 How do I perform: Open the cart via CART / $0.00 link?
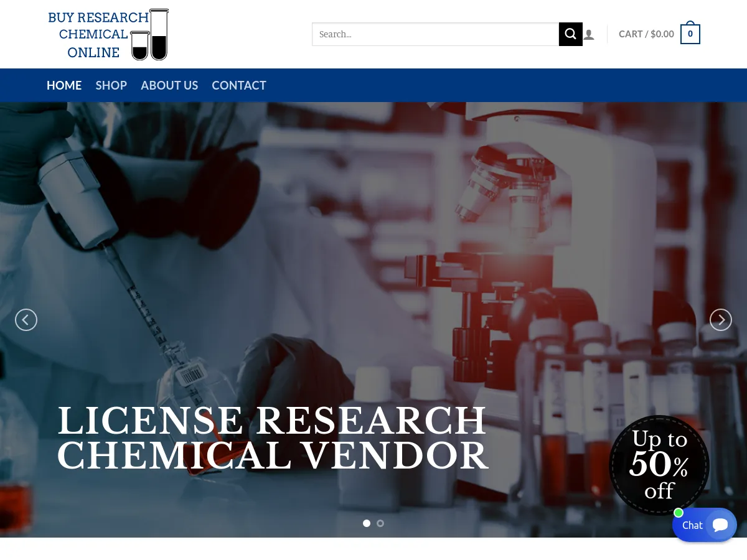click(x=646, y=34)
